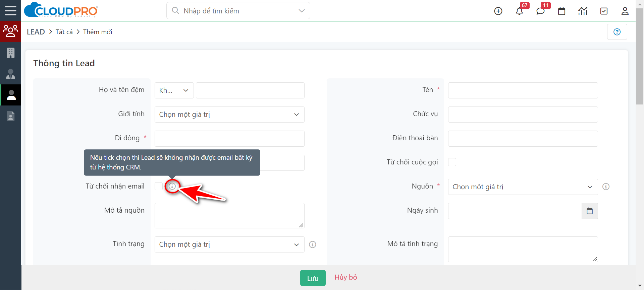The height and width of the screenshot is (290, 644).
Task: Go to Tất cả breadcrumb
Action: (64, 32)
